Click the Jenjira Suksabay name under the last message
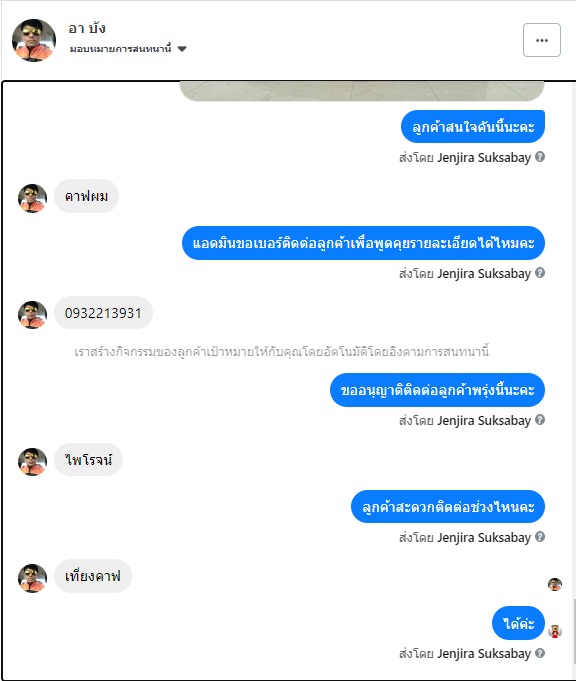The width and height of the screenshot is (576, 681). tap(484, 654)
